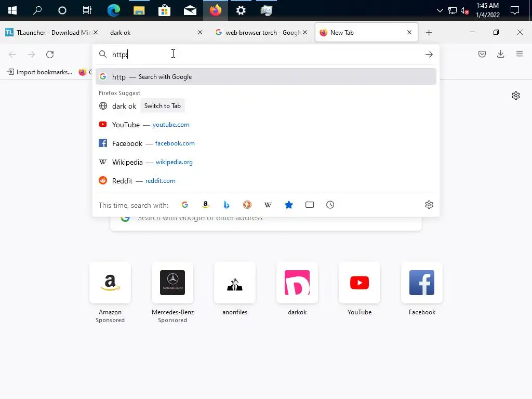Open Microsoft Edge from taskbar
Screen dimensions: 532x399
click(x=114, y=10)
